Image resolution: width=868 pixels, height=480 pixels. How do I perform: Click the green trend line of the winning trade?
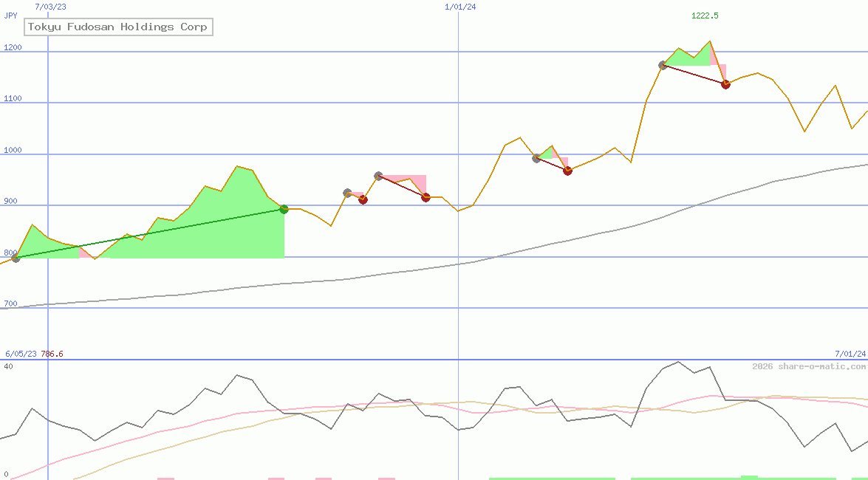pos(149,233)
